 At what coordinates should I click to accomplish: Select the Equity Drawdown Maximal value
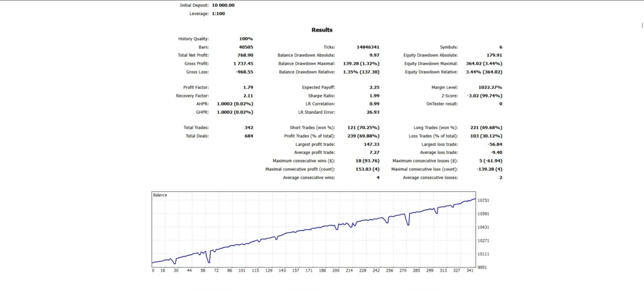[x=485, y=64]
